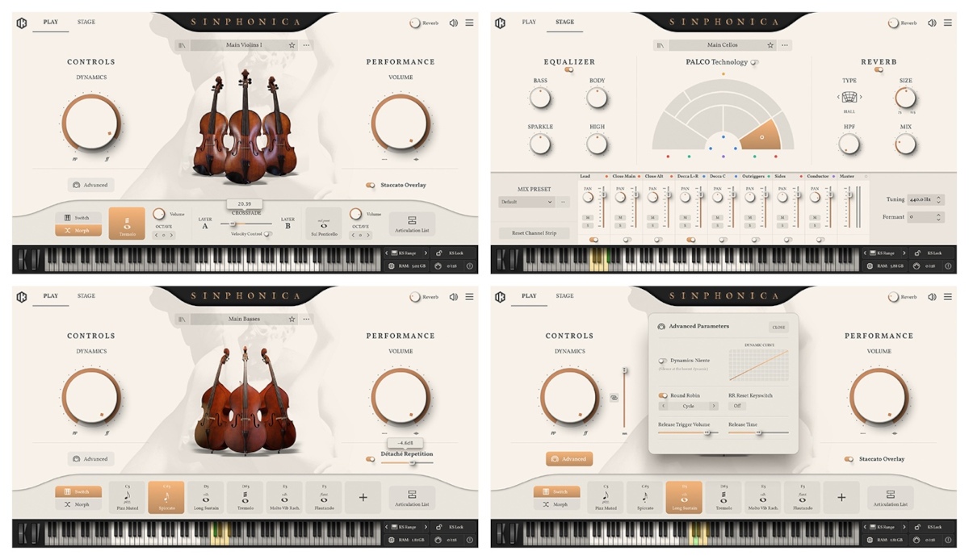Click Formant value stepper arrows
Viewport: 969px width, 560px height.
click(x=938, y=217)
